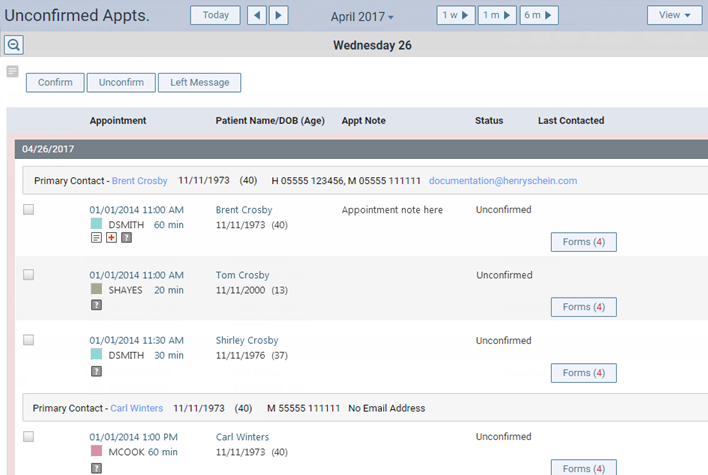Open the April 2017 month dropdown

tap(362, 16)
